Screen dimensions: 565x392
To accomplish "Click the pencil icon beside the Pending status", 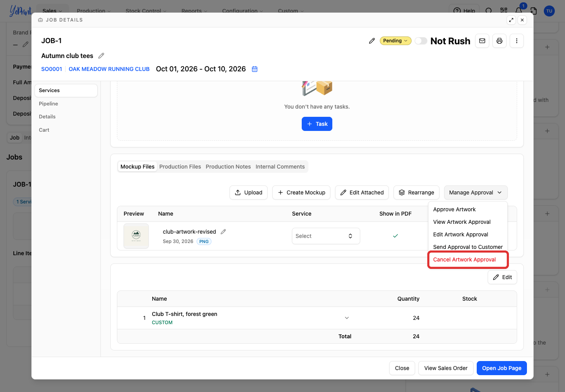I will click(372, 41).
